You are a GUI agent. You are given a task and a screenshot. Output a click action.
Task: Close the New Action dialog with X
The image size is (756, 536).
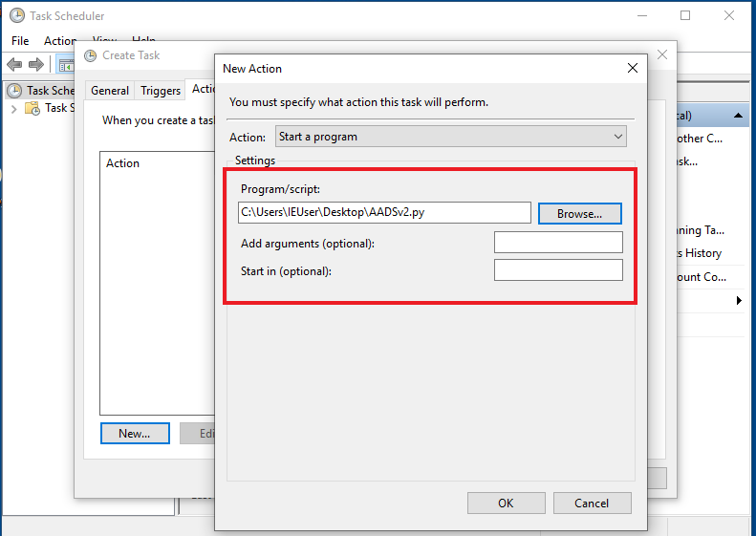[632, 68]
